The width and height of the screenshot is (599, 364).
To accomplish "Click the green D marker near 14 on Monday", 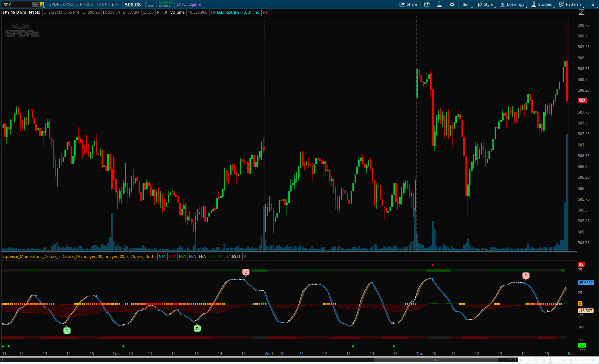I will [67, 331].
